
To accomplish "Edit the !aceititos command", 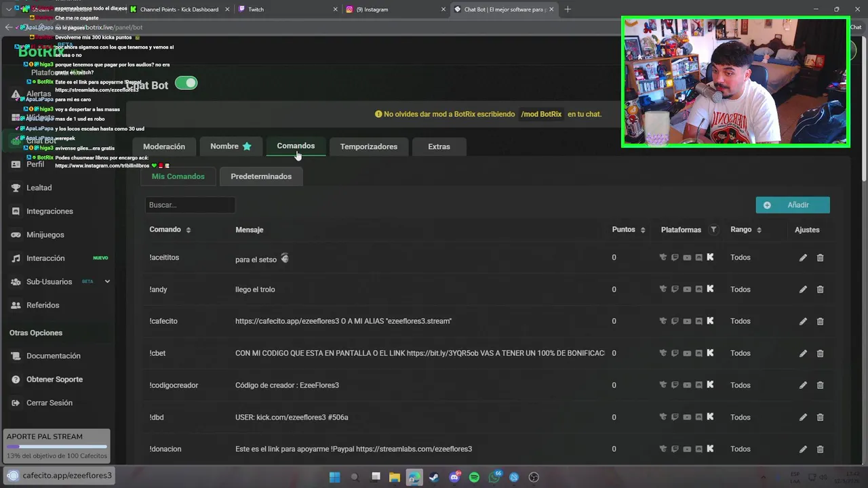I will click(803, 258).
